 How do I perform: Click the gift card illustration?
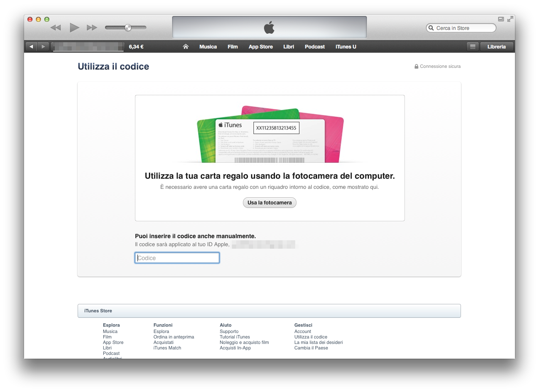pos(270,134)
